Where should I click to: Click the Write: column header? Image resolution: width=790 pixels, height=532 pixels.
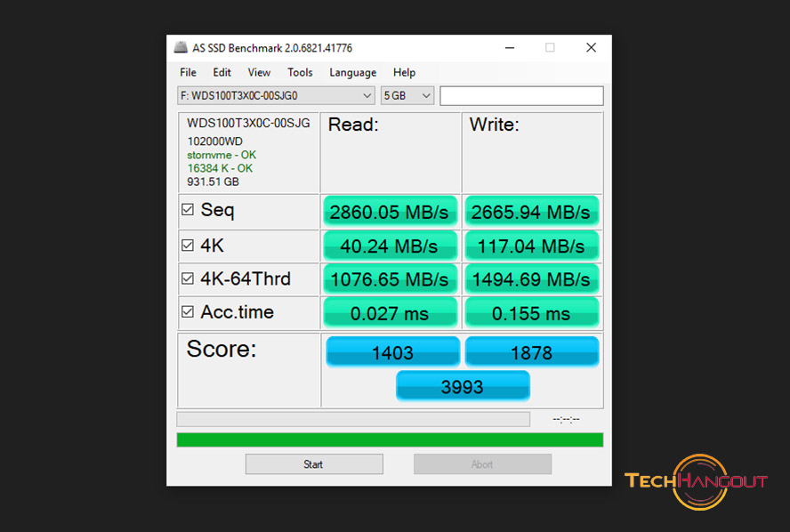tap(495, 125)
